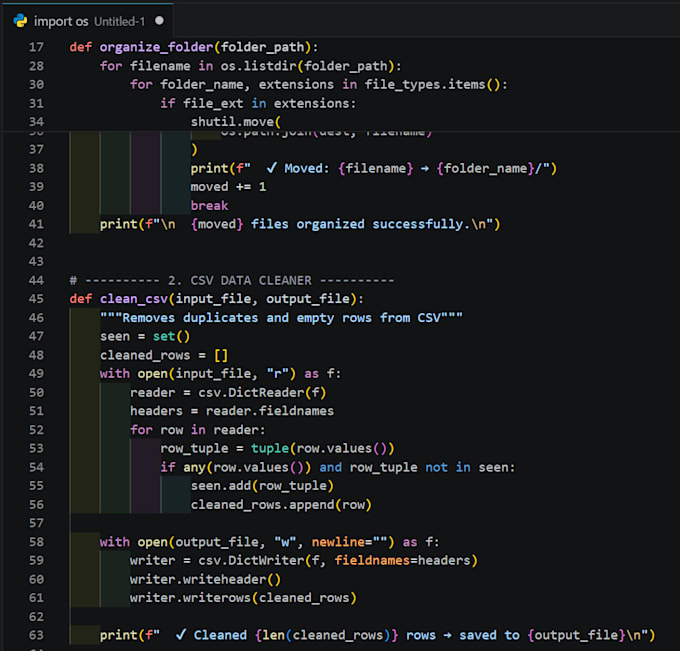The height and width of the screenshot is (651, 680).
Task: Click the 'row_tuple = tuple(row.values())' line
Action: point(278,448)
